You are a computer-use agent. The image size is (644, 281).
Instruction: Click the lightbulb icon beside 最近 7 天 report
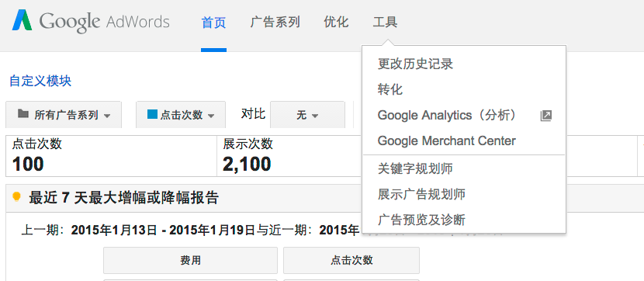pyautogui.click(x=16, y=197)
